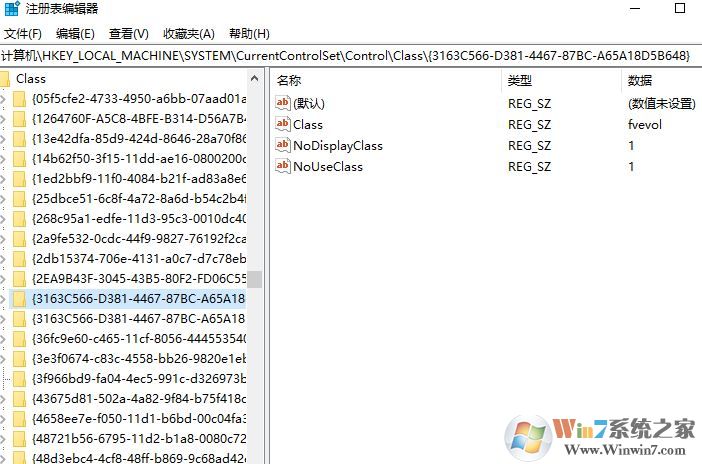
Task: Click the folder icon of the Class root key
Action: click(5, 79)
